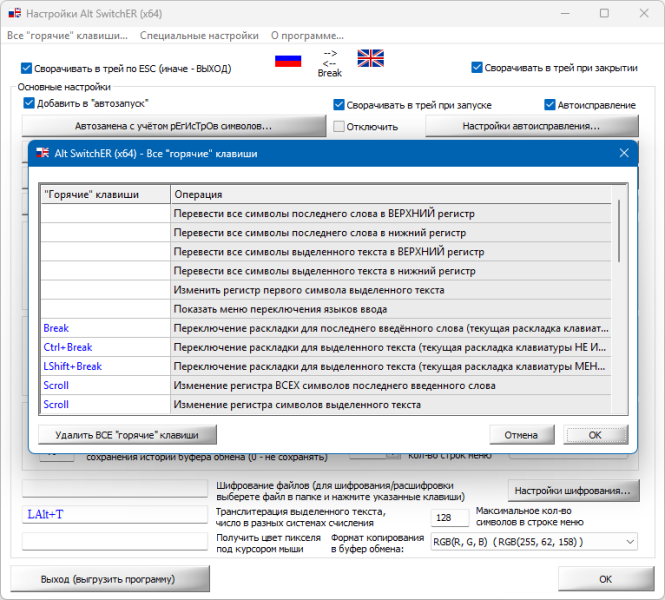The image size is (665, 600).
Task: Select row 'Показать меню переключения языков ввода'
Action: (x=326, y=309)
